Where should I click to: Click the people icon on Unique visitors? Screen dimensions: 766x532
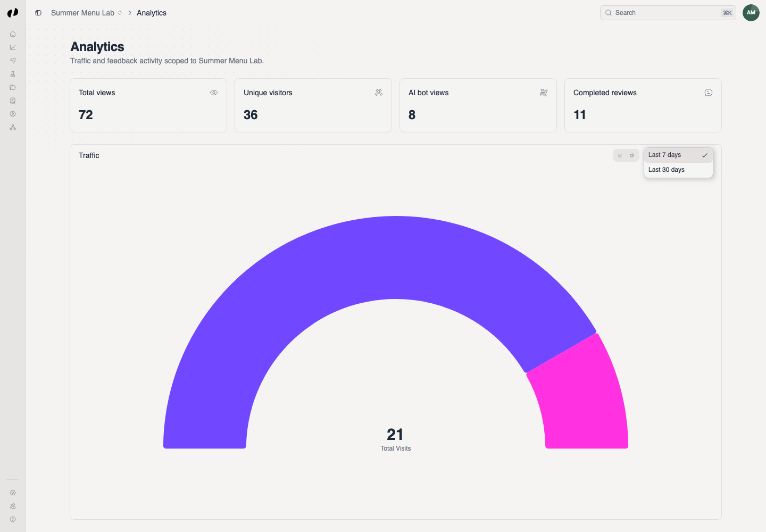coord(379,93)
